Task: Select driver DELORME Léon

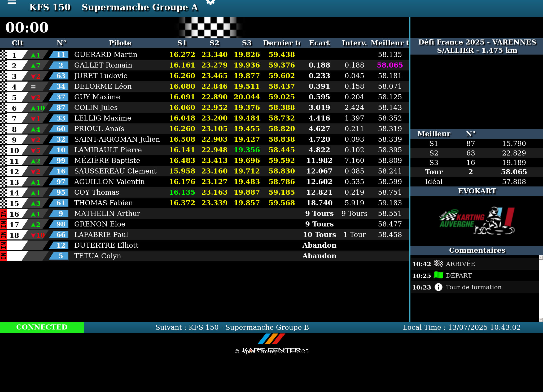Action: [103, 86]
